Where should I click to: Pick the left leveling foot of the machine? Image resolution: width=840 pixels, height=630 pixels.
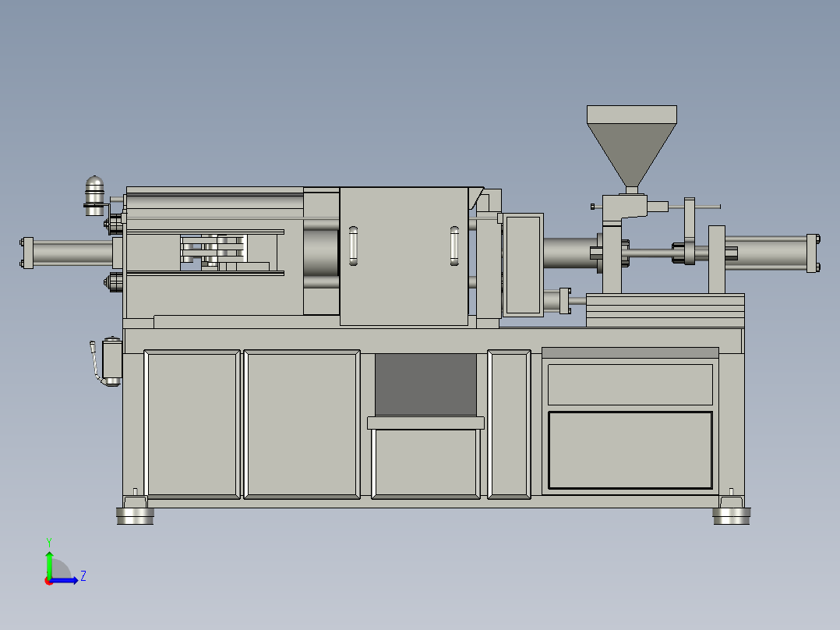[135, 515]
